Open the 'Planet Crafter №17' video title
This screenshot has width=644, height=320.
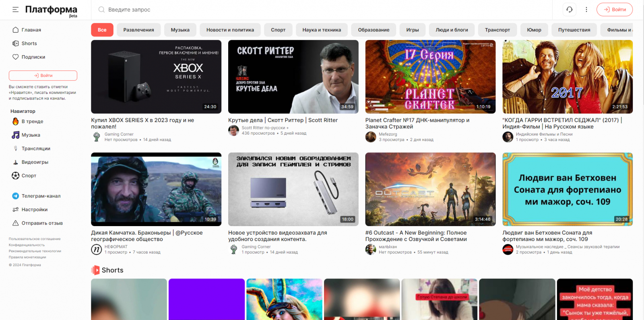(417, 123)
